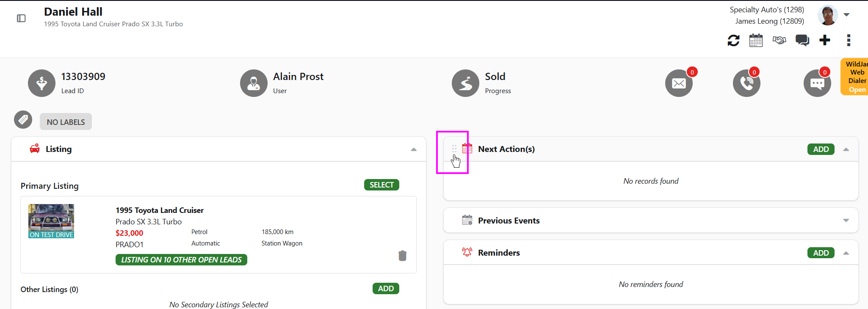
Task: Click the Next Action(s) drag handle
Action: pyautogui.click(x=454, y=149)
